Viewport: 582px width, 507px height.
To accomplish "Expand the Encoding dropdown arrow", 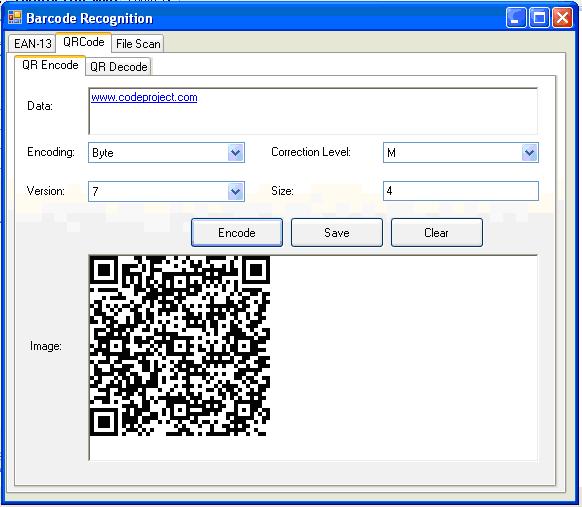I will [x=236, y=153].
